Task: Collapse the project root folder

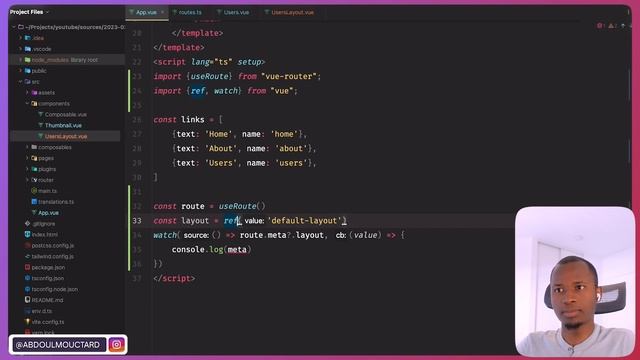Action: click(x=13, y=27)
